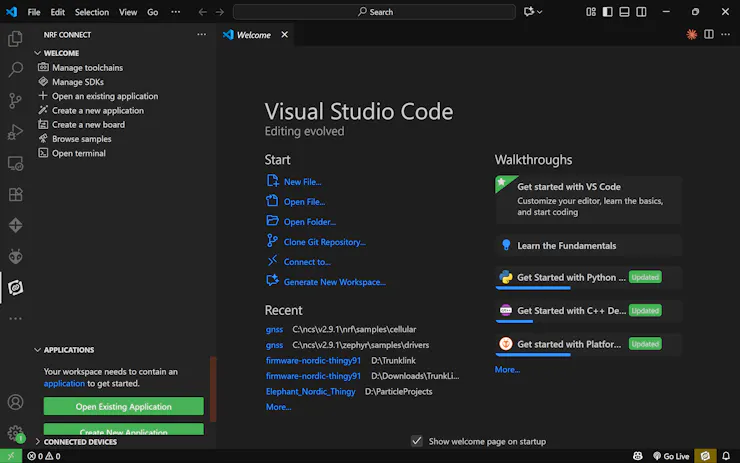
Task: Click Create a new board
Action: click(88, 125)
